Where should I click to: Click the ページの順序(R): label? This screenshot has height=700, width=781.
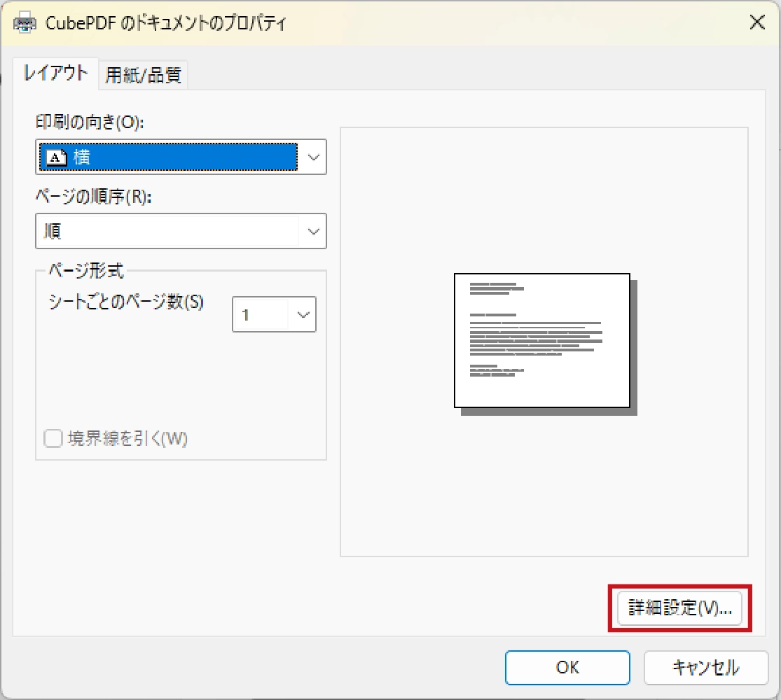click(x=93, y=197)
